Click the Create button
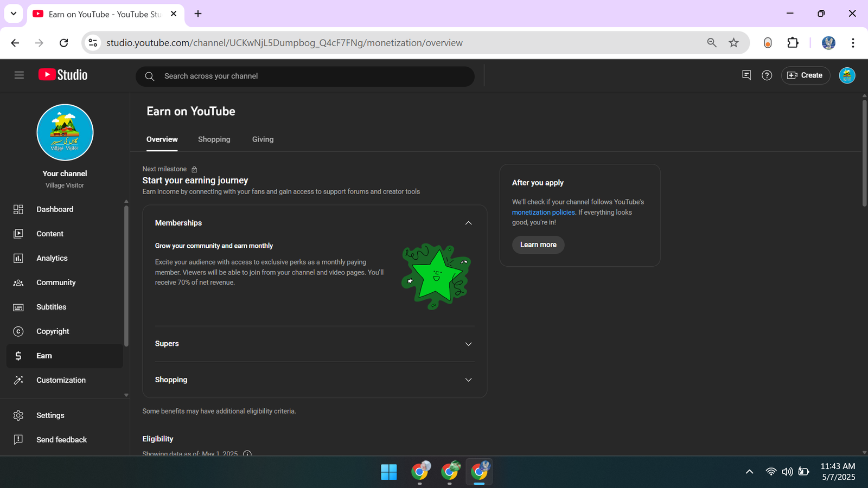 [805, 75]
